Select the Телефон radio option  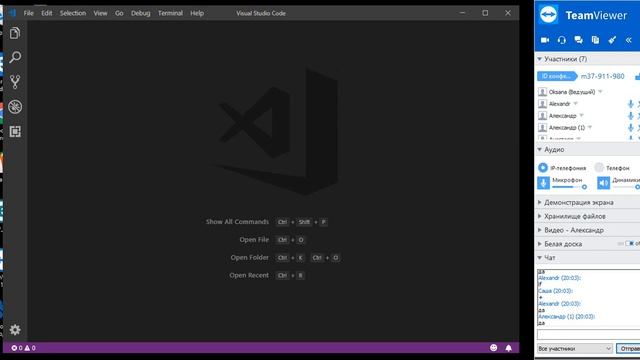click(599, 167)
